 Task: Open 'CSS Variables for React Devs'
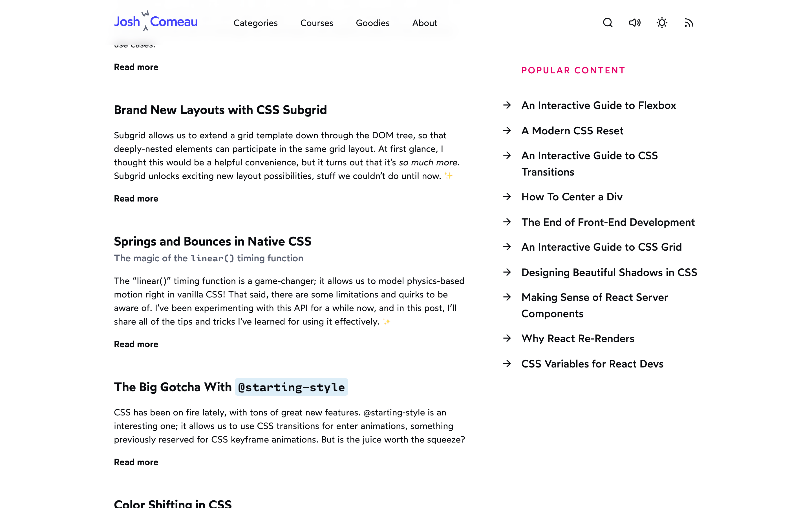(x=592, y=364)
